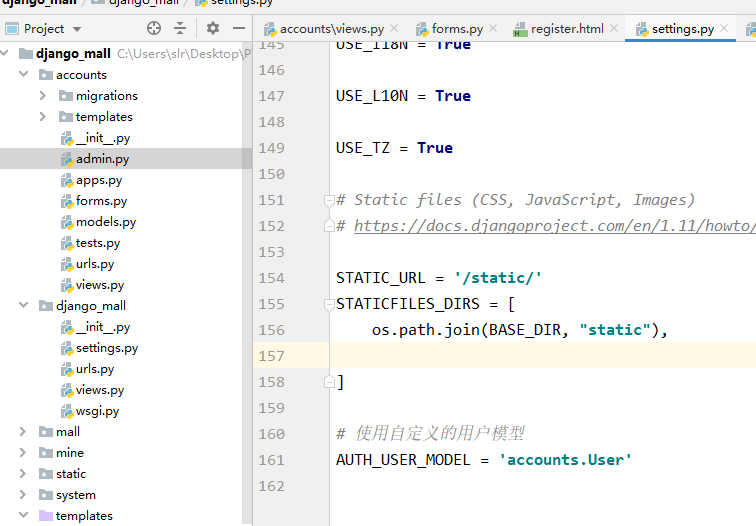Close the accounts\views.py tab
The image size is (756, 526).
394,28
